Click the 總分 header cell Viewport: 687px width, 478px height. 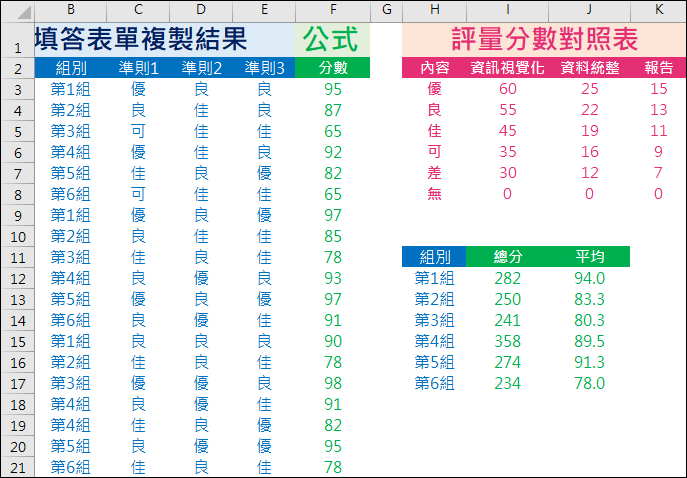tap(507, 256)
